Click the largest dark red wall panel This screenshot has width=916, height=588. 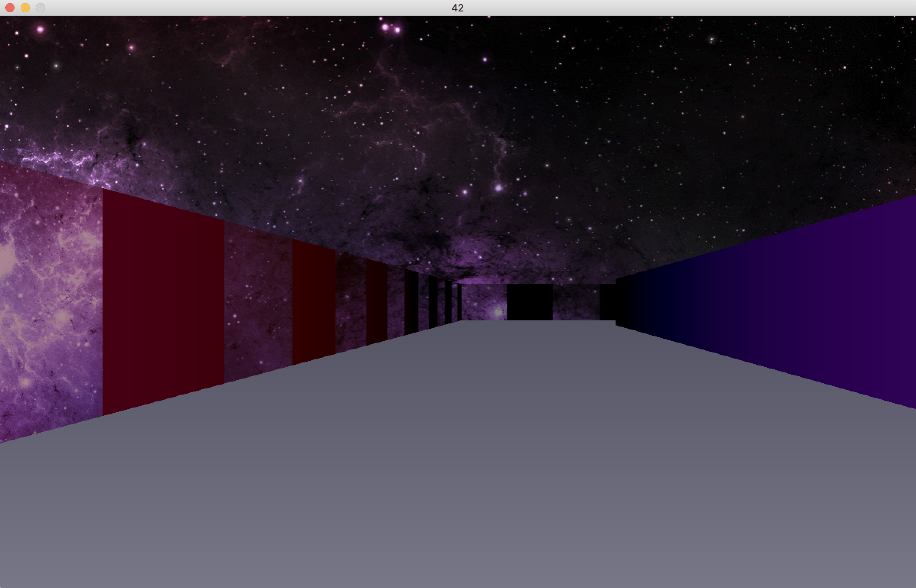coord(163,302)
